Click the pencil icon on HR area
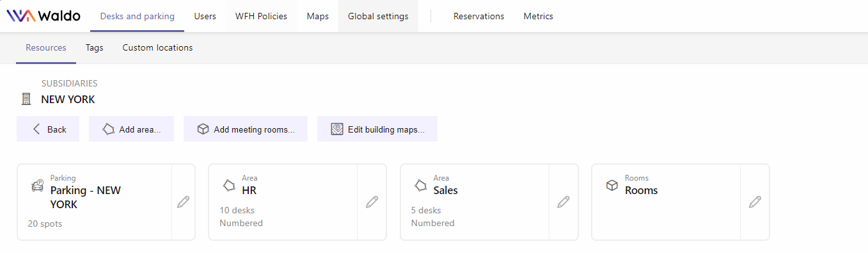The height and width of the screenshot is (253, 868). click(x=372, y=202)
